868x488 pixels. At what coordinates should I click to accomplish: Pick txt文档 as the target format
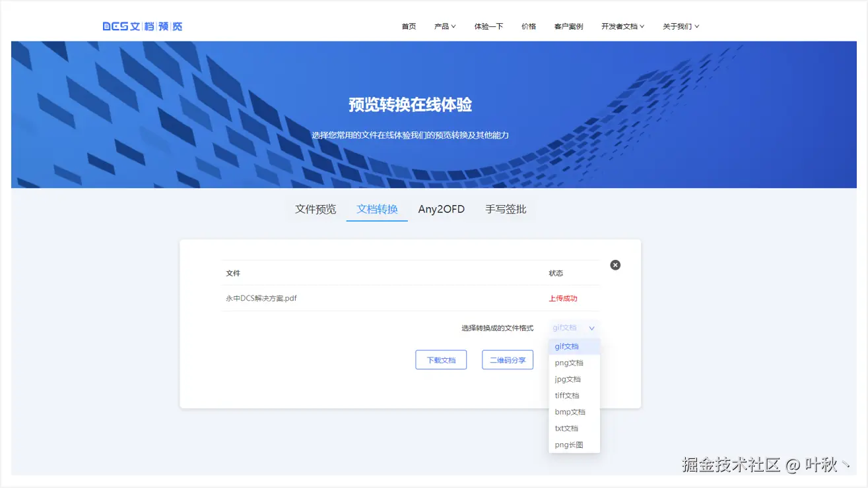pyautogui.click(x=566, y=428)
